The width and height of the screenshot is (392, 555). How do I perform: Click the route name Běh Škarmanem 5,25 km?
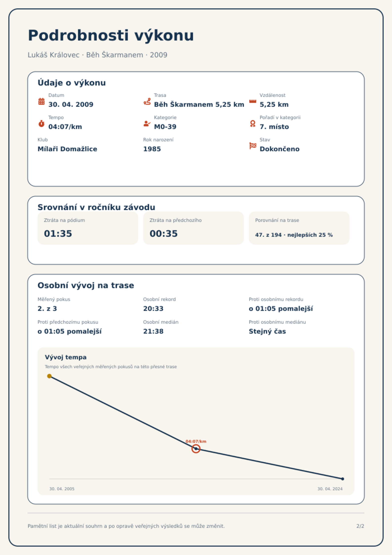(x=199, y=105)
